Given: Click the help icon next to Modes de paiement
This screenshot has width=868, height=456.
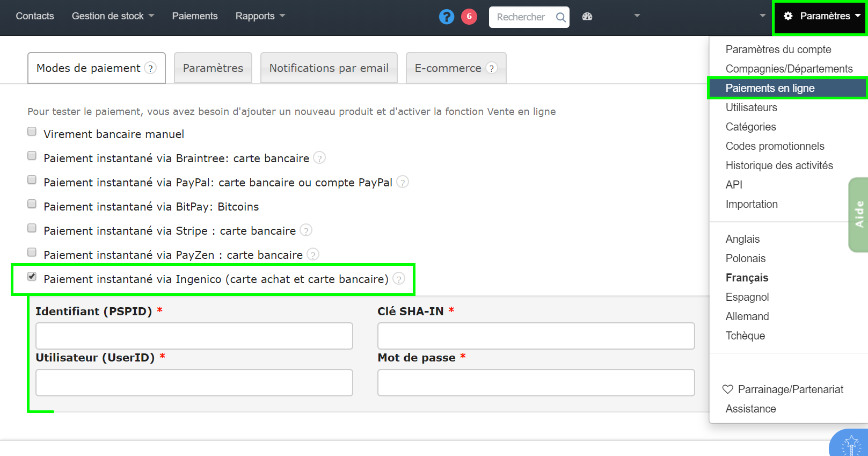Looking at the screenshot, I should pyautogui.click(x=151, y=68).
